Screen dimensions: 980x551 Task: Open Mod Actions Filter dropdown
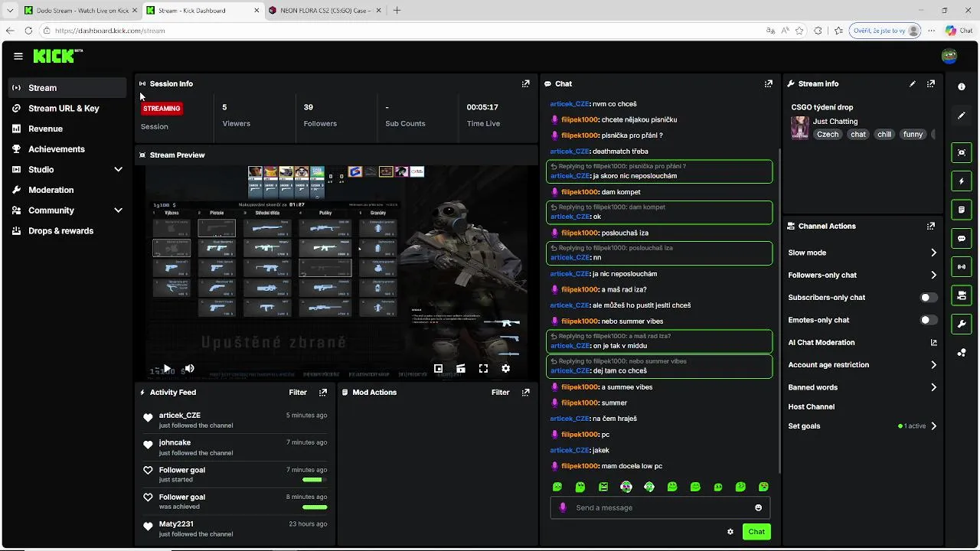(x=500, y=392)
